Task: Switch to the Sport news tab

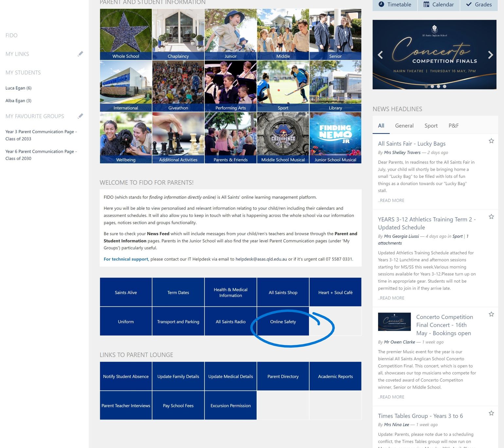Action: (x=431, y=126)
